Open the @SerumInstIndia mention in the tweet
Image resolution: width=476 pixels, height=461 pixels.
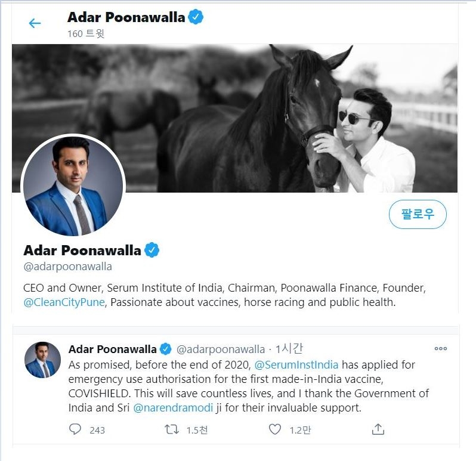click(x=296, y=364)
